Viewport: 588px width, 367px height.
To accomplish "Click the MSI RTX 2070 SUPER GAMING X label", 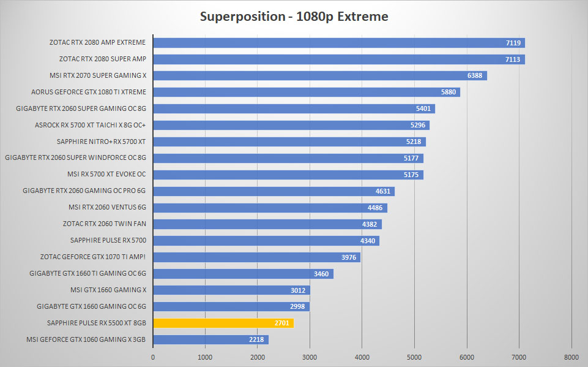I will (98, 75).
